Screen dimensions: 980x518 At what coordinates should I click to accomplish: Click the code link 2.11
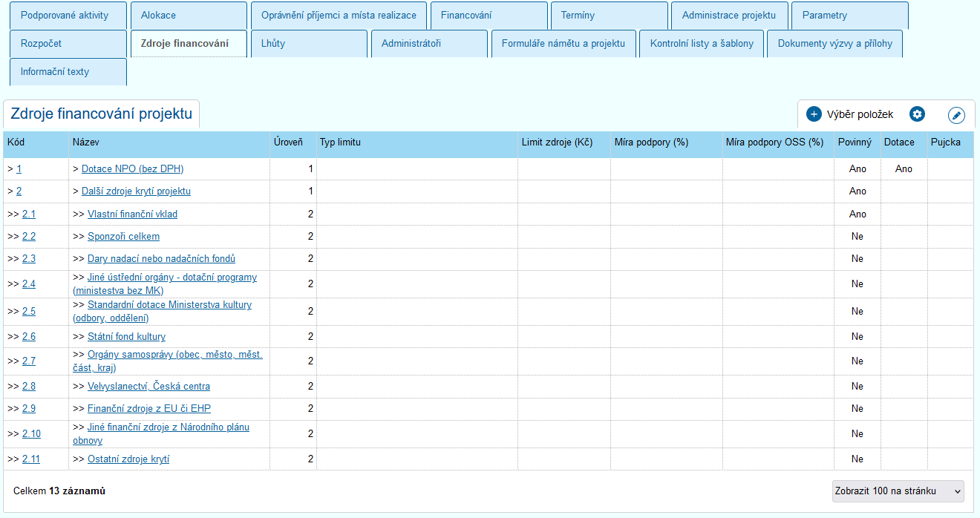click(31, 459)
